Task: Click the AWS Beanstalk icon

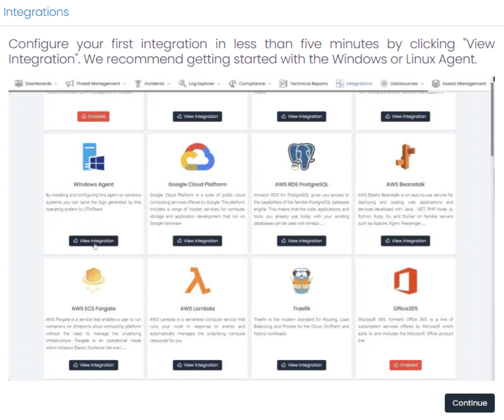Action: click(406, 156)
